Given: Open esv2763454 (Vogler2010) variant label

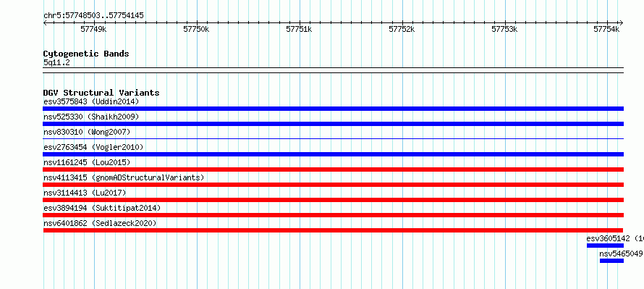Looking at the screenshot, I should click(93, 147).
